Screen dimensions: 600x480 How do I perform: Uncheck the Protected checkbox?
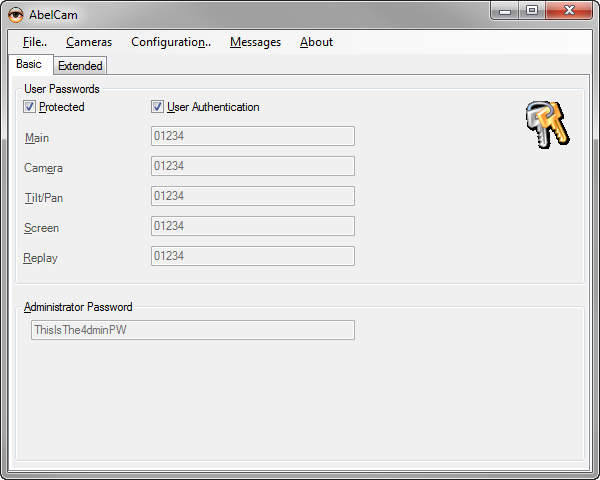pos(30,107)
